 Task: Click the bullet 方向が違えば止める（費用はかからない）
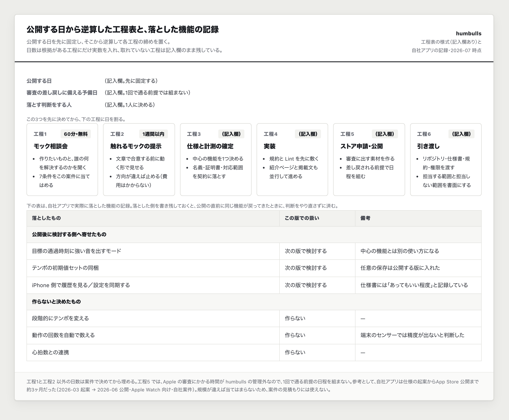(x=142, y=181)
